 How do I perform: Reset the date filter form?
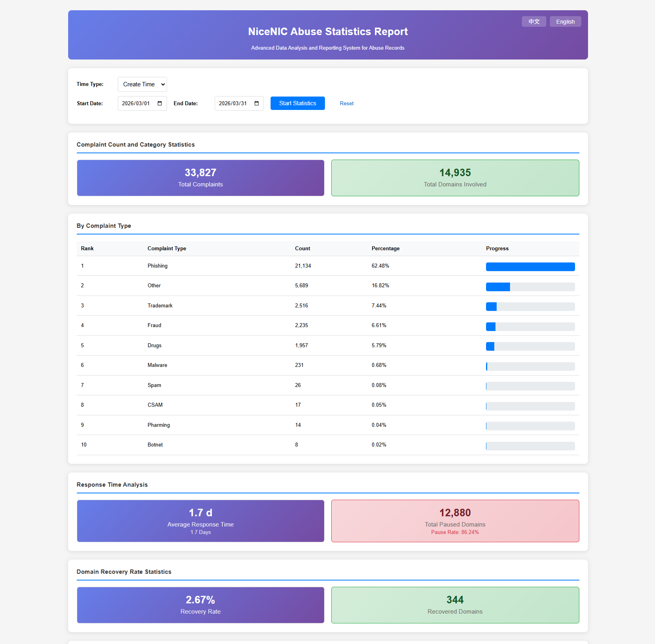(347, 104)
